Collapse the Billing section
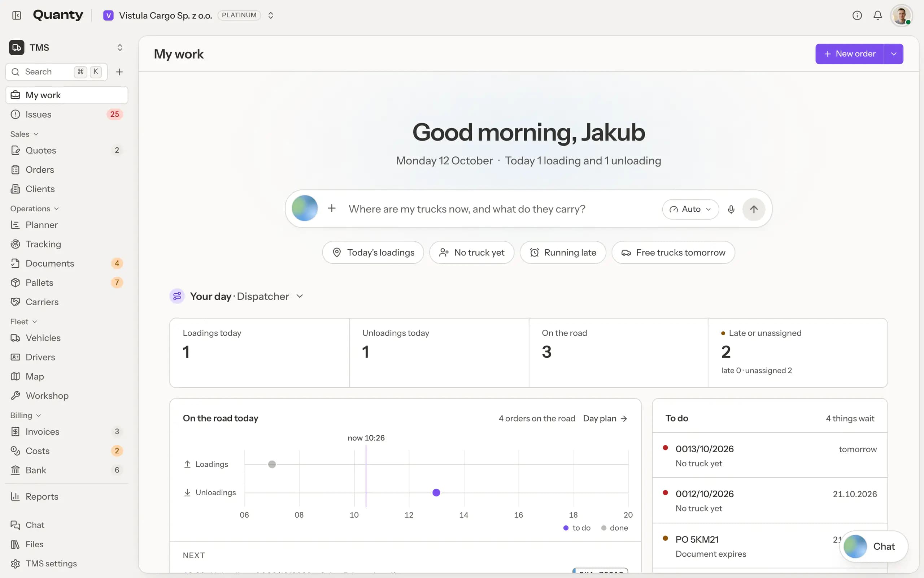This screenshot has width=924, height=578. point(26,415)
